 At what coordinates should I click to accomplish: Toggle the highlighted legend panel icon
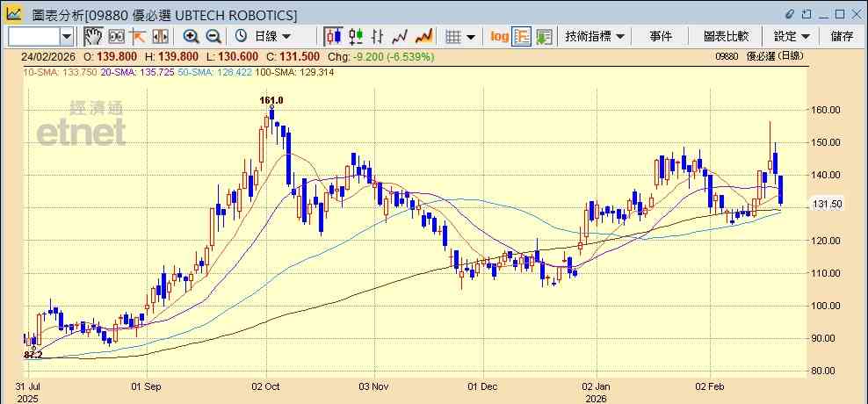click(x=522, y=37)
